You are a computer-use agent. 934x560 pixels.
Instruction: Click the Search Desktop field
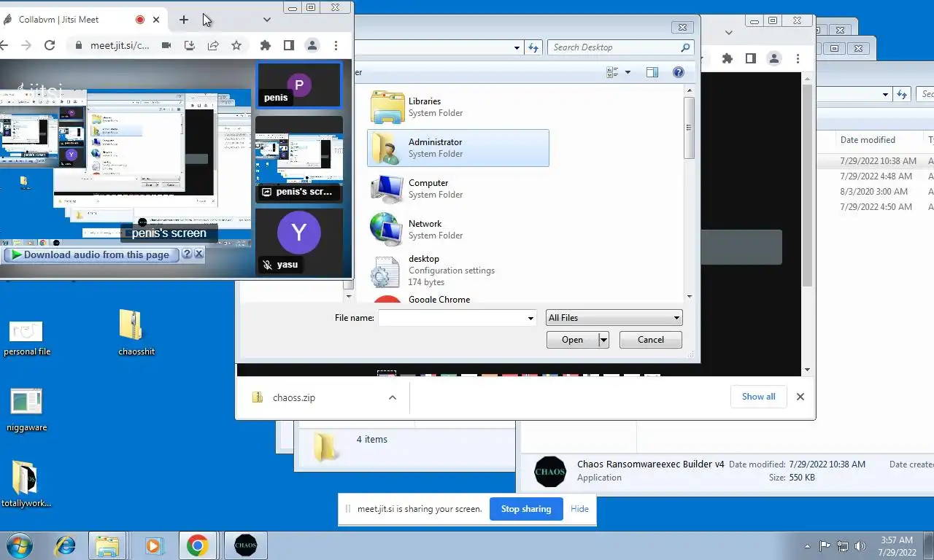(620, 47)
